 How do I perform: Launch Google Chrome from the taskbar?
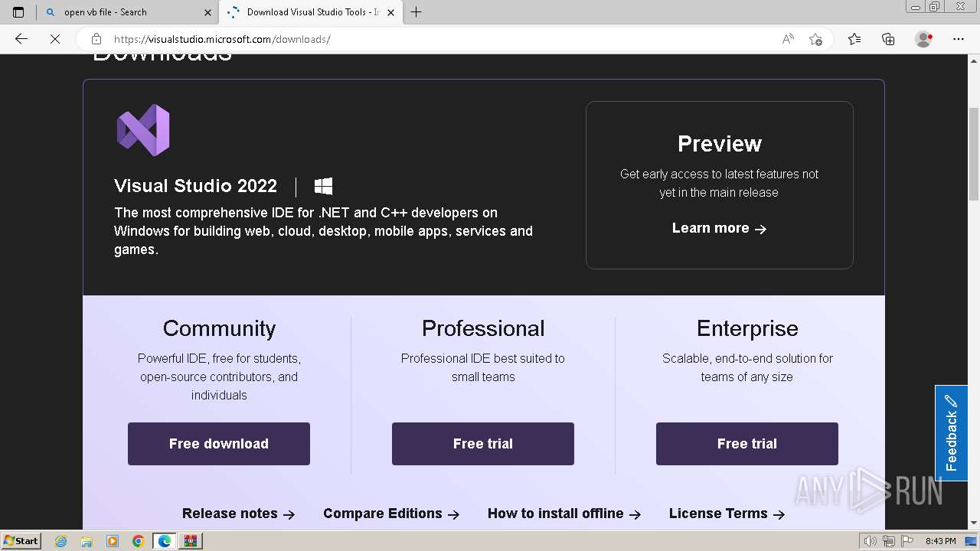(139, 541)
